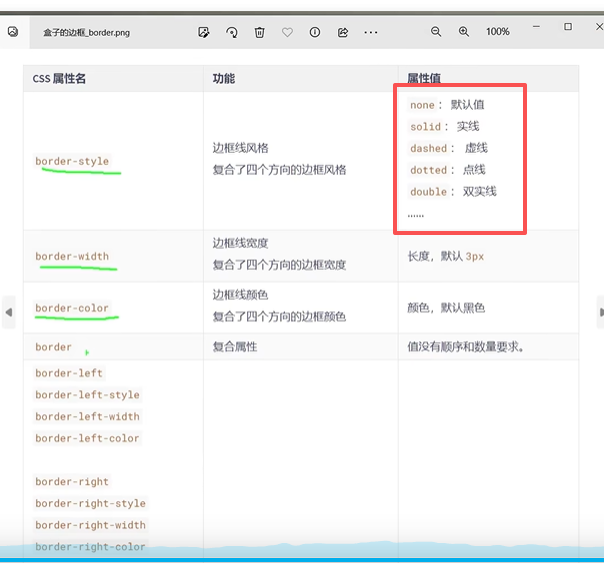Click the border-width property name
604x563 pixels.
tap(72, 256)
